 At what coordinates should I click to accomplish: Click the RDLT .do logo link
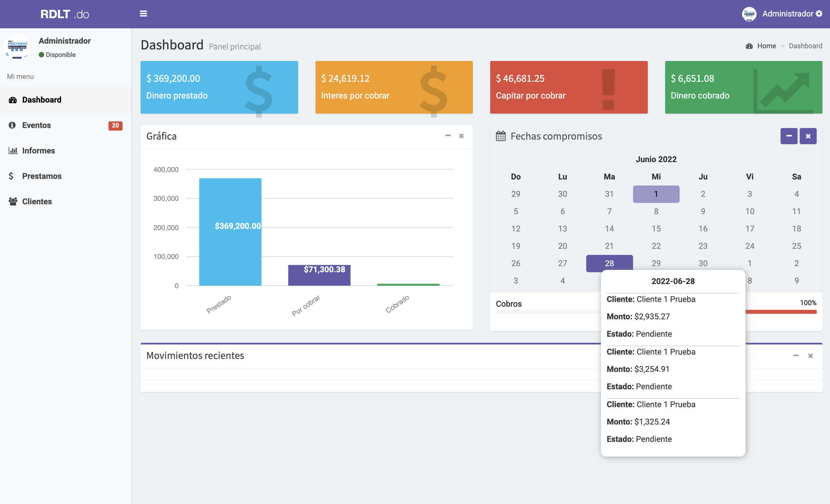[65, 14]
